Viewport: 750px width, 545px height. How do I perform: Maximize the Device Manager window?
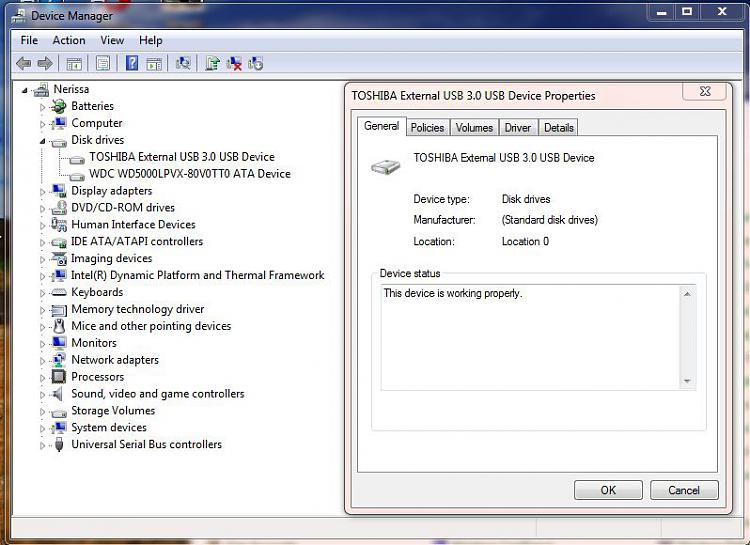coord(687,11)
